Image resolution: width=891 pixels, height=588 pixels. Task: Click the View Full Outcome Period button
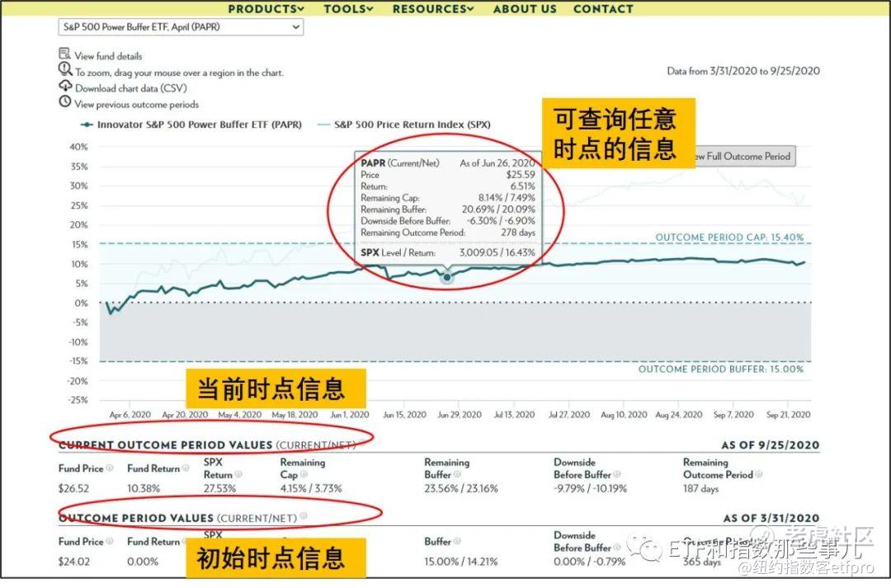pos(746,156)
